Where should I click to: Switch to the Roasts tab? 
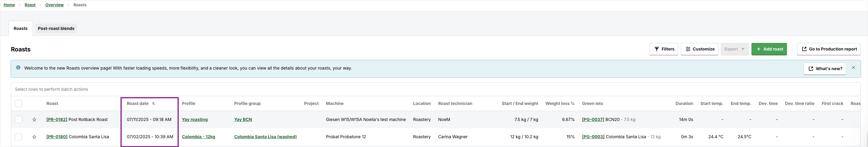pos(21,28)
